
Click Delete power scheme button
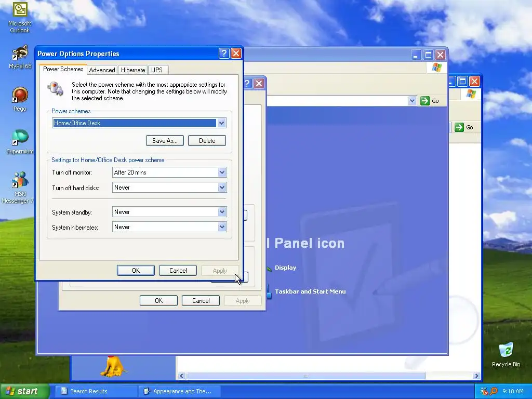coord(207,140)
